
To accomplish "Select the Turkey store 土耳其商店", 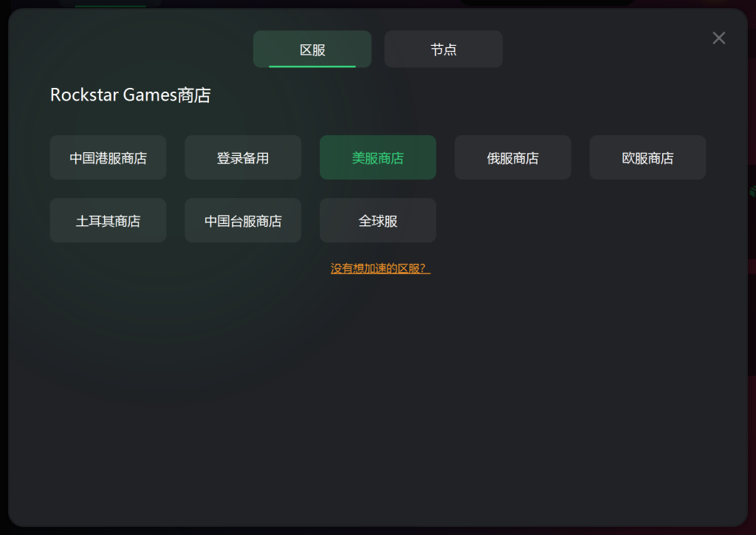I will point(108,220).
